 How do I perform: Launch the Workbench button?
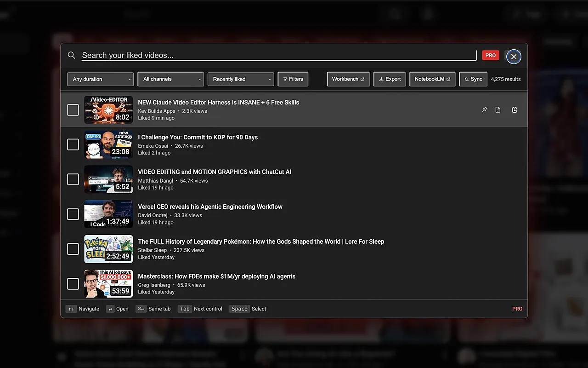pos(348,79)
